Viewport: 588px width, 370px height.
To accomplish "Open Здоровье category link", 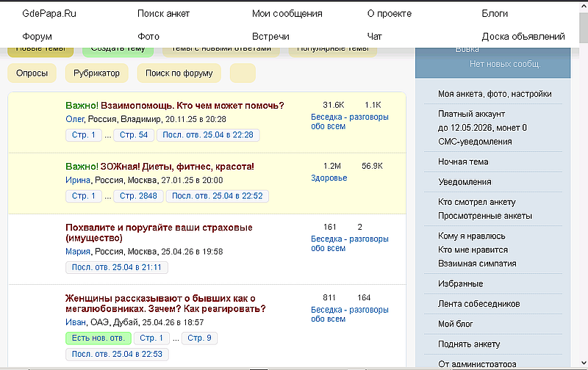I will (329, 178).
